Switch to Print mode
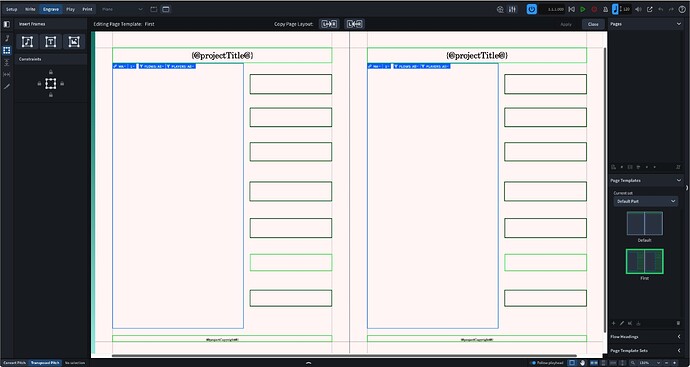The image size is (690, 367). point(88,9)
